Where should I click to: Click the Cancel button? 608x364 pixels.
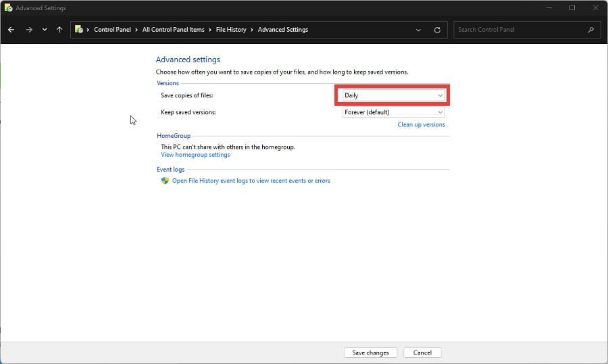click(x=422, y=353)
